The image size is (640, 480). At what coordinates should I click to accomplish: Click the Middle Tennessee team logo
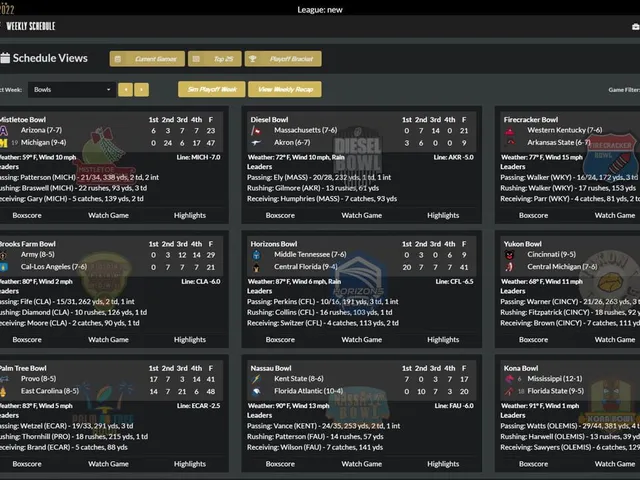[x=256, y=255]
